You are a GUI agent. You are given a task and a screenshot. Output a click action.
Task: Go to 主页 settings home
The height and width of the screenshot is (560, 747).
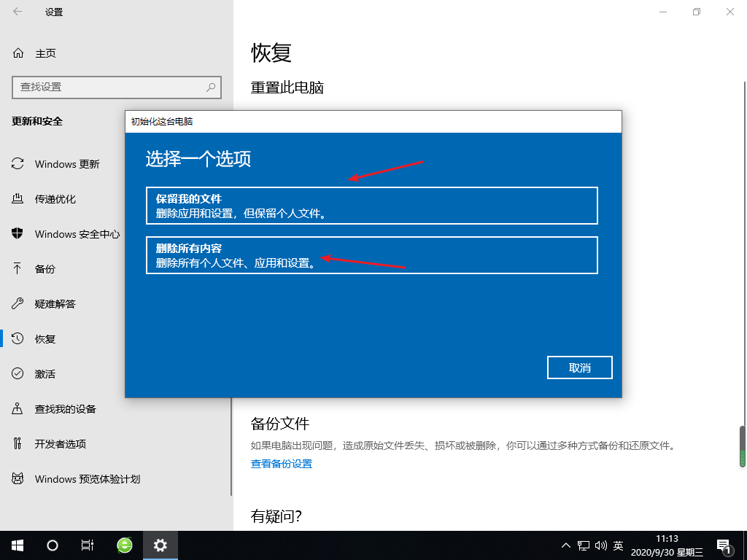(43, 52)
